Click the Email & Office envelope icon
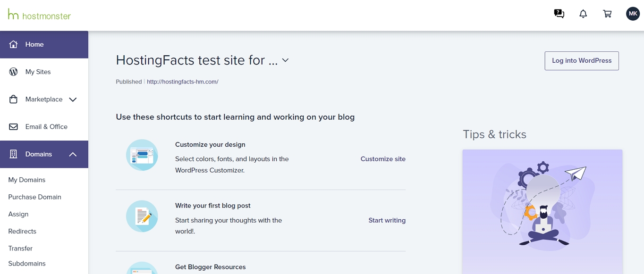The height and width of the screenshot is (274, 644). click(x=13, y=127)
